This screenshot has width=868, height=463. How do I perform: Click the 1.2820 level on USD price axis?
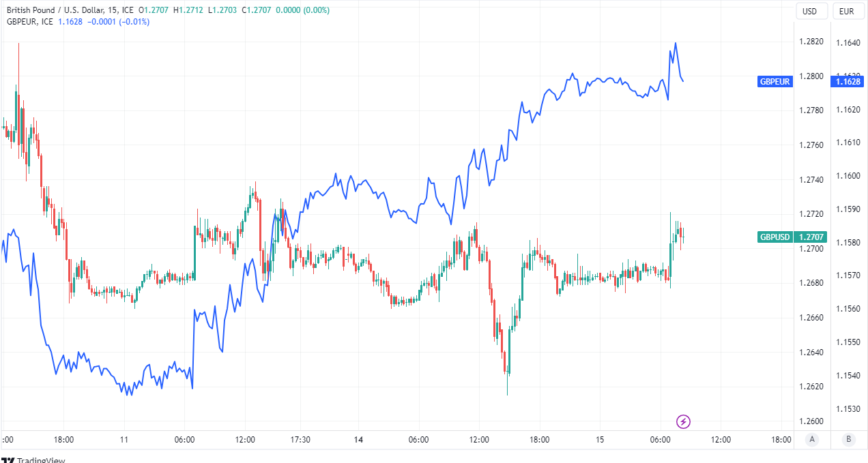810,42
